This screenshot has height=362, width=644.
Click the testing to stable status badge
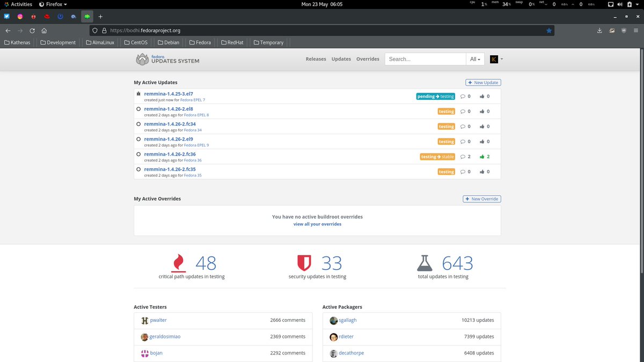pyautogui.click(x=437, y=157)
